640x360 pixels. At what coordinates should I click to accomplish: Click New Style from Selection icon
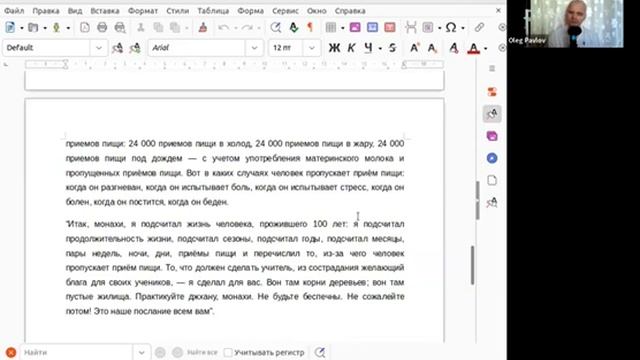click(135, 48)
